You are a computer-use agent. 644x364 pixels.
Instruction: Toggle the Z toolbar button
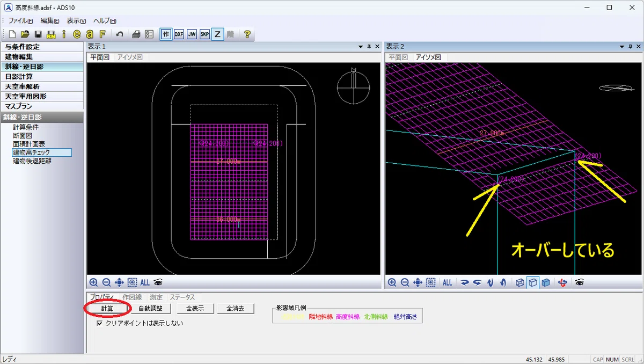click(217, 34)
